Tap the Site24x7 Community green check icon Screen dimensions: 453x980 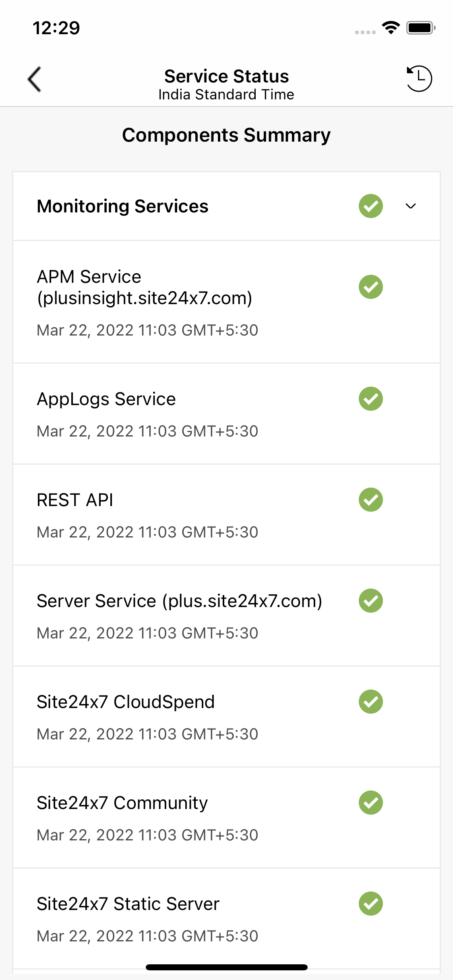[370, 803]
